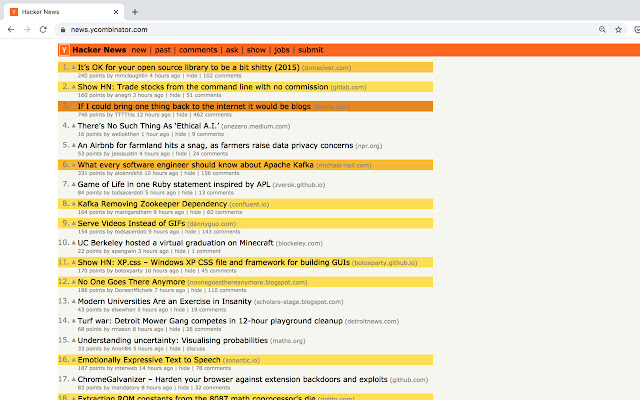Open 156 comments on the Apache Kafka story
The image size is (640, 400).
pos(220,173)
